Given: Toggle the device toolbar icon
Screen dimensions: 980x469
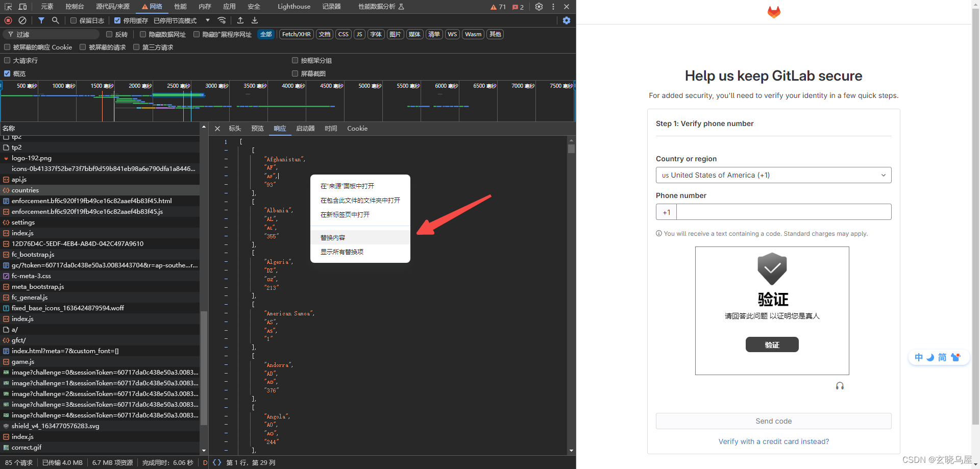Looking at the screenshot, I should [22, 7].
